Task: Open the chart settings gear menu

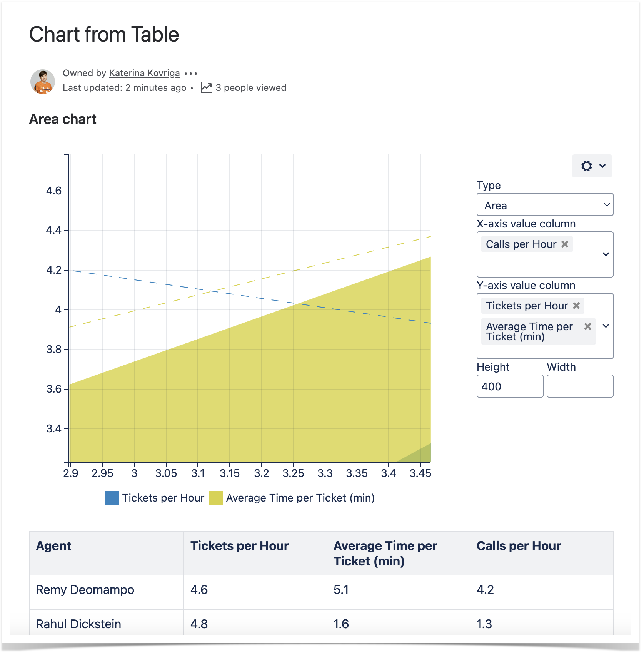Action: point(592,166)
